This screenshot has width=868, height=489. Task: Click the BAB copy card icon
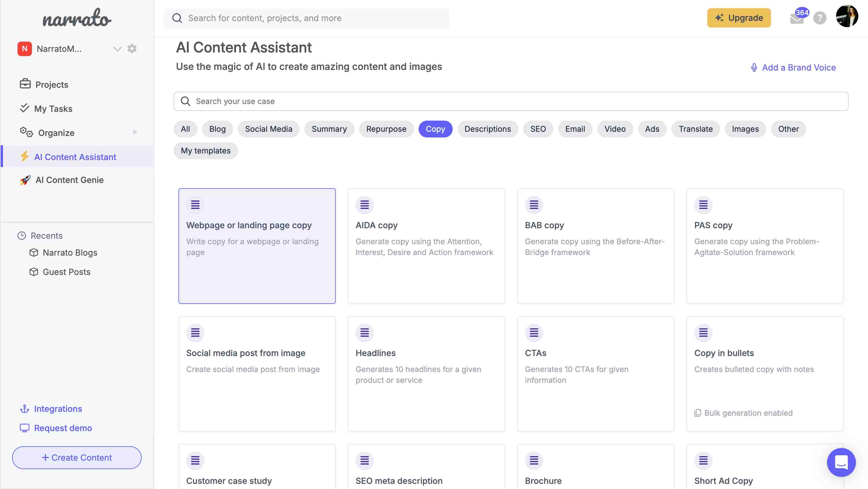tap(534, 205)
